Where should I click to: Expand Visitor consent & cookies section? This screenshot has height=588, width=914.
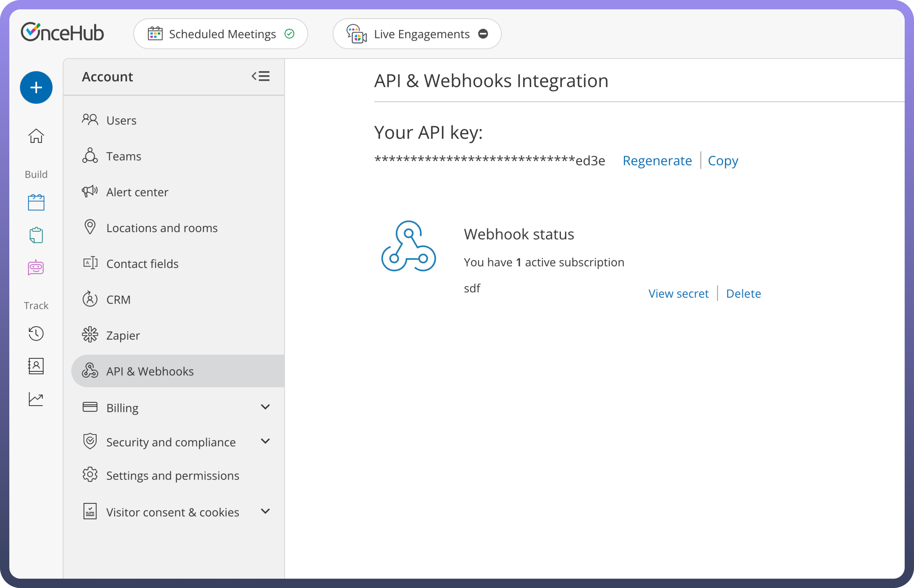[265, 511]
